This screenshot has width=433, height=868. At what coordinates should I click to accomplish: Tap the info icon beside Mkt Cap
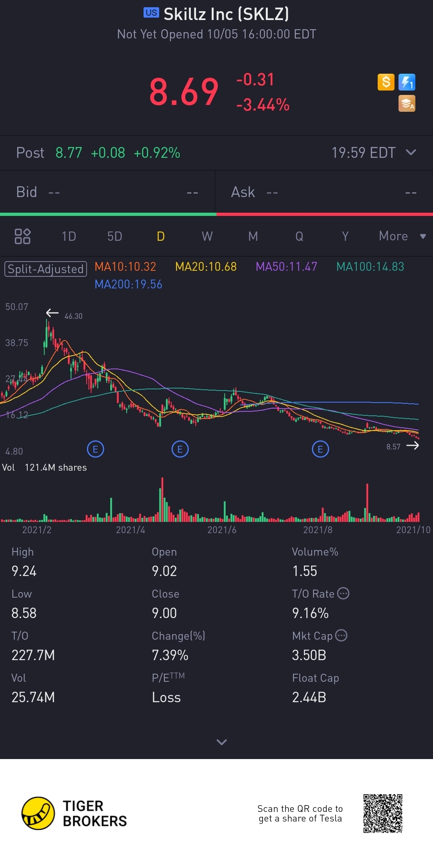(x=341, y=635)
